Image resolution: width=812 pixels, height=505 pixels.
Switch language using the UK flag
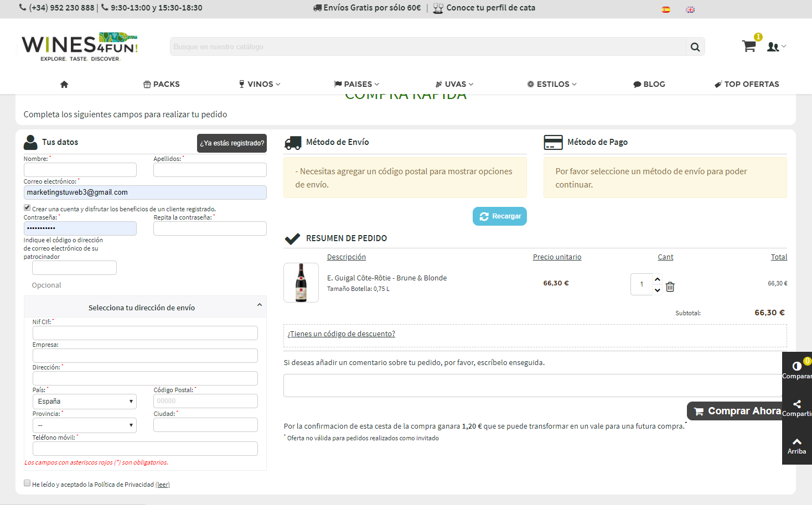(x=690, y=9)
